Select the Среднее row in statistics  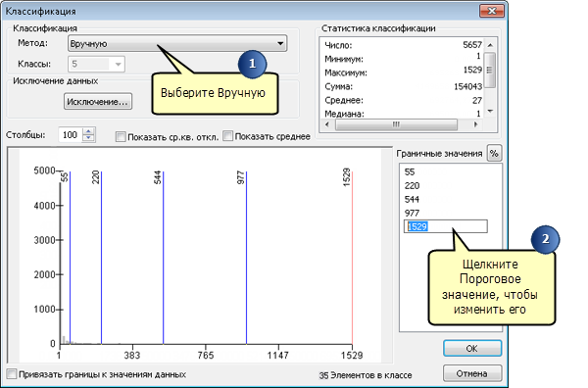[403, 101]
